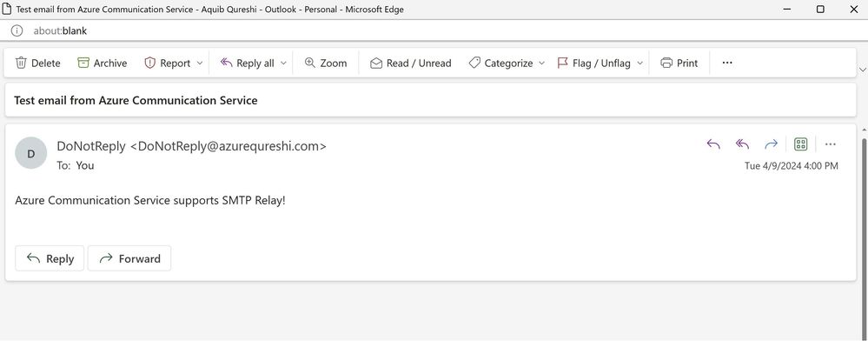Image resolution: width=868 pixels, height=341 pixels.
Task: Click the Forward button below the message
Action: [129, 258]
